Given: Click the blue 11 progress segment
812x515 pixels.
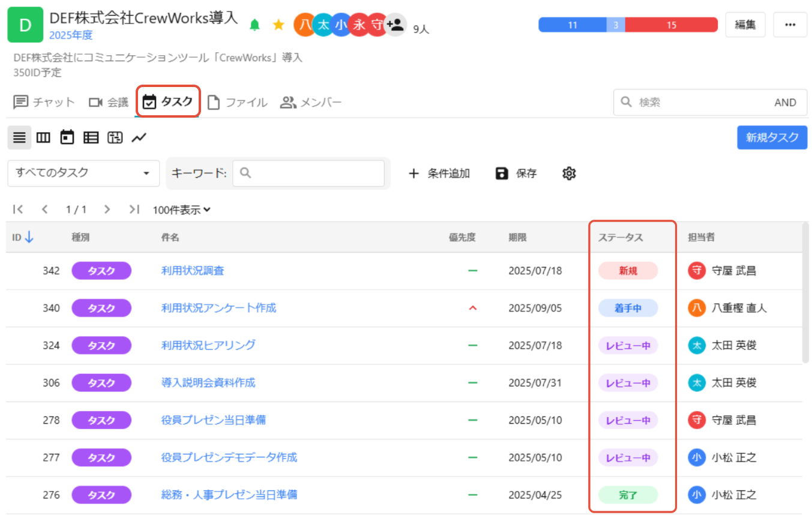Looking at the screenshot, I should tap(573, 25).
